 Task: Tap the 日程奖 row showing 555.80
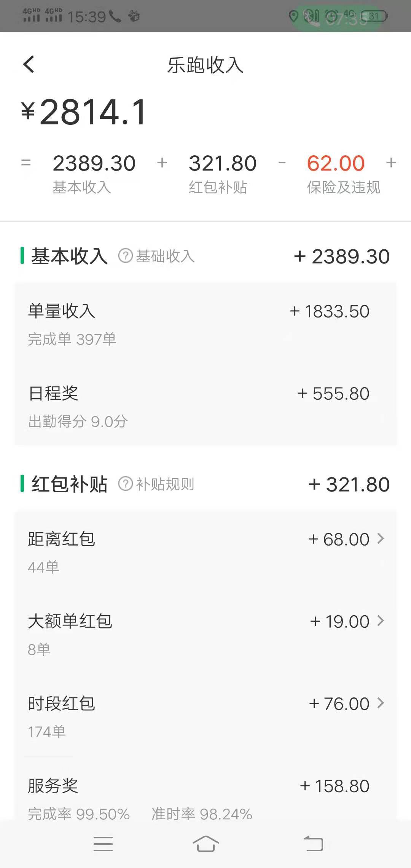coord(205,407)
